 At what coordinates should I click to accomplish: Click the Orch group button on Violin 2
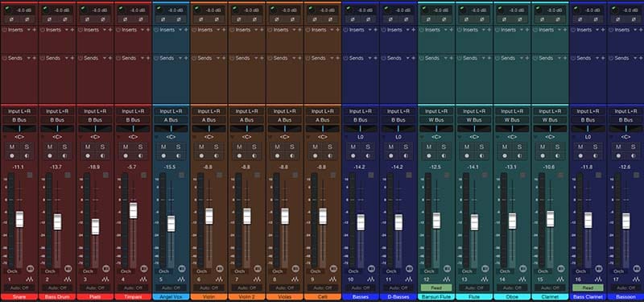coord(239,271)
